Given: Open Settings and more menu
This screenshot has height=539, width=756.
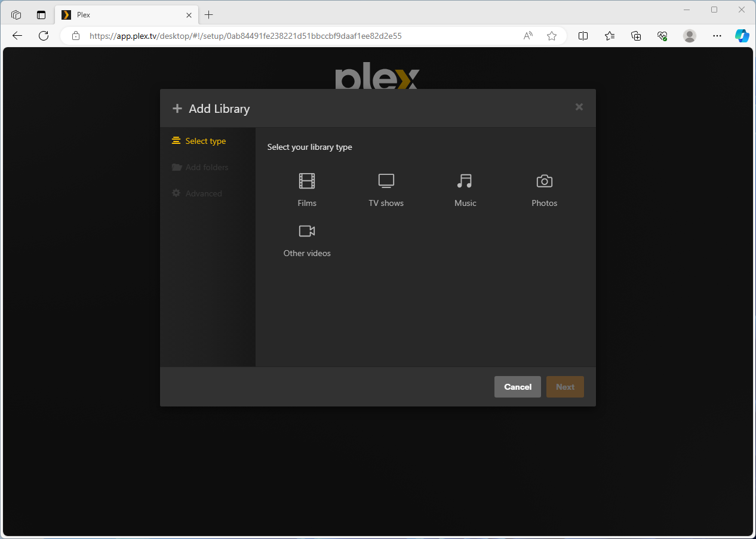Looking at the screenshot, I should pyautogui.click(x=717, y=36).
